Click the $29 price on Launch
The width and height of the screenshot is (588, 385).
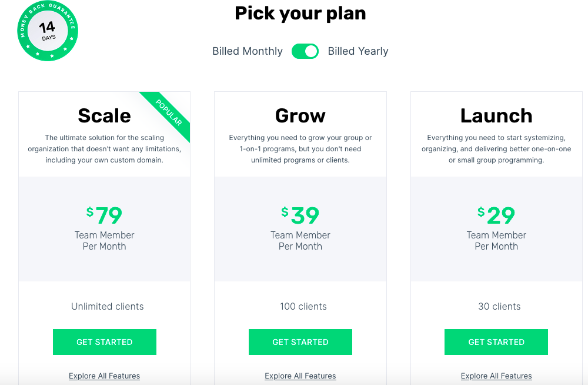pyautogui.click(x=496, y=215)
